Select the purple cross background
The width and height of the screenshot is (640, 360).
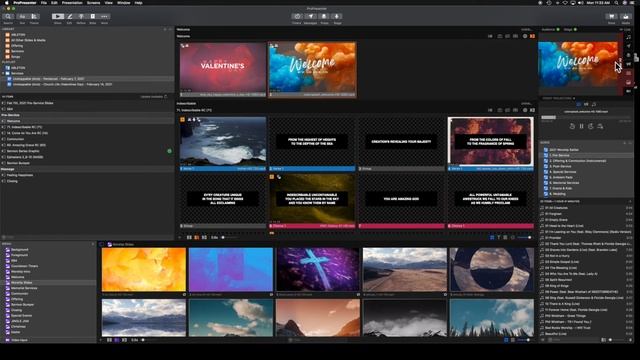coord(318,270)
